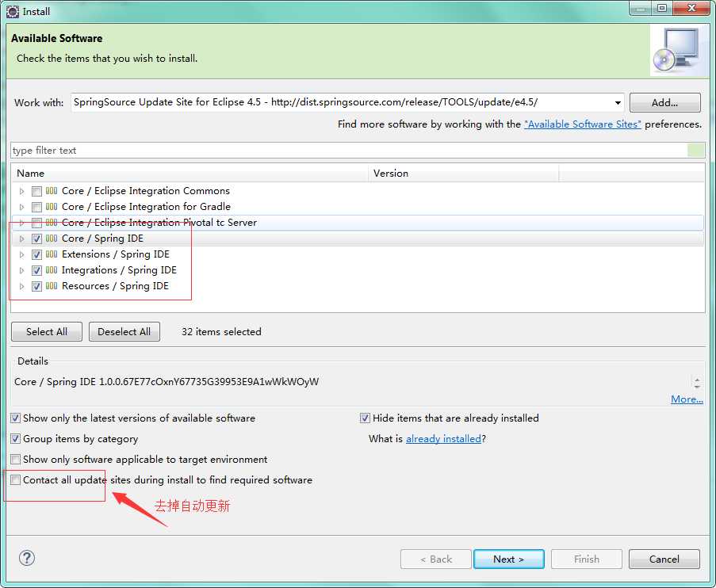
Task: Step up the Details text scroll arrow
Action: [x=697, y=379]
